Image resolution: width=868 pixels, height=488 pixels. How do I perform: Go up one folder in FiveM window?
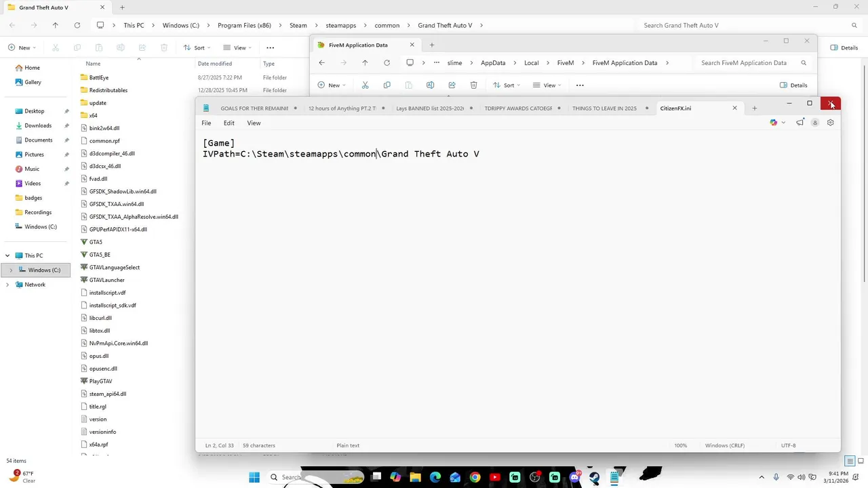(x=365, y=62)
